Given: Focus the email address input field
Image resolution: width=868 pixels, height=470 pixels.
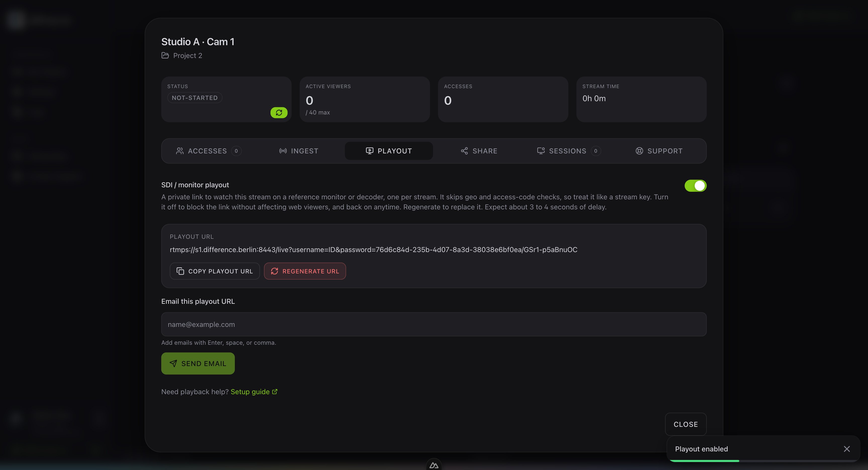Looking at the screenshot, I should pos(434,324).
